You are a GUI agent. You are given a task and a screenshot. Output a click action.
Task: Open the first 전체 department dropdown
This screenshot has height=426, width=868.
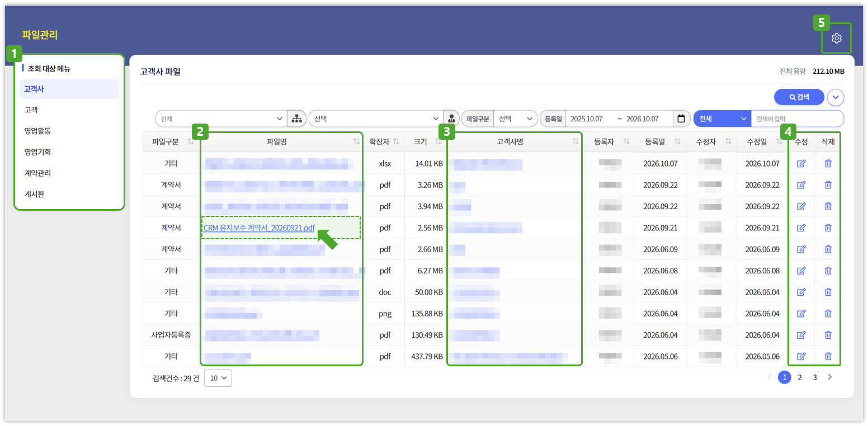click(x=221, y=119)
